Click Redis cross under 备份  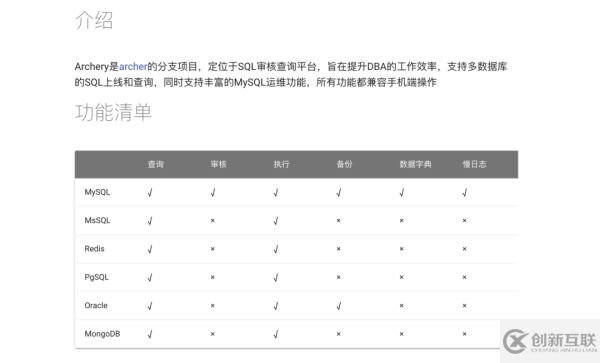[339, 249]
